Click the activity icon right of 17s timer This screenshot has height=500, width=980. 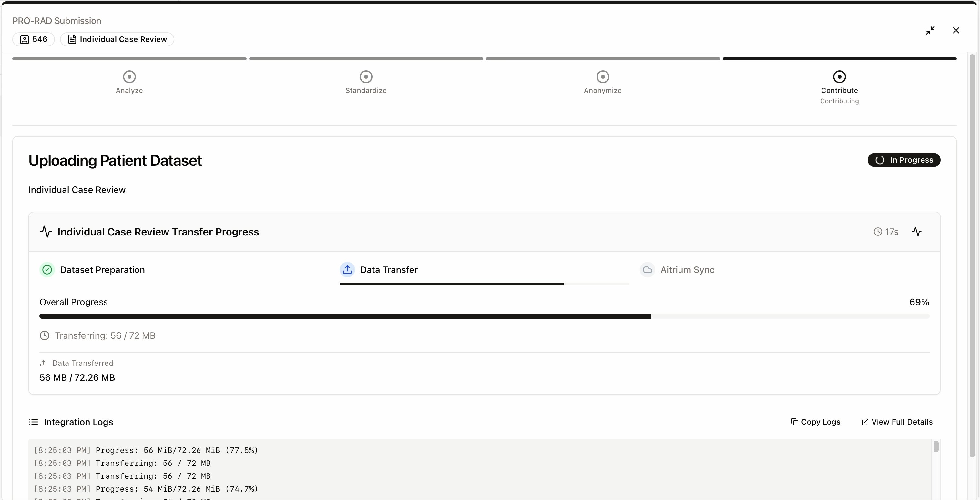[x=917, y=232]
